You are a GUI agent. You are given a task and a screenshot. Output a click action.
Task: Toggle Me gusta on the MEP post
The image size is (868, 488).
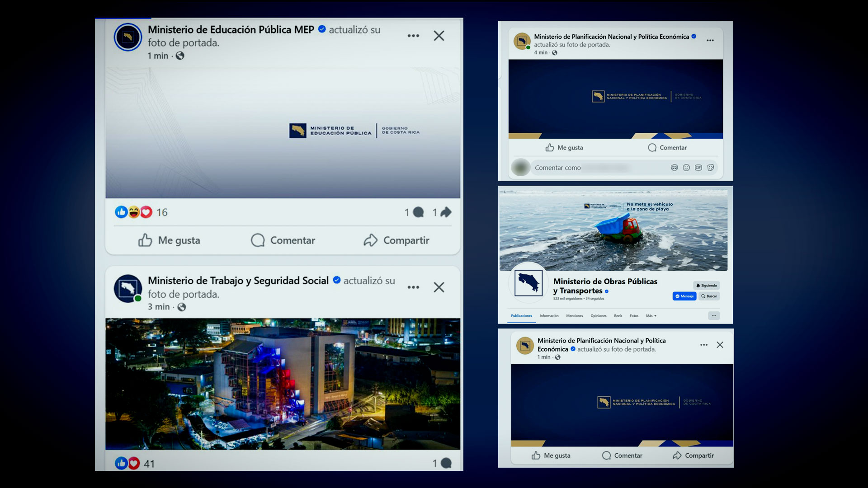(170, 240)
